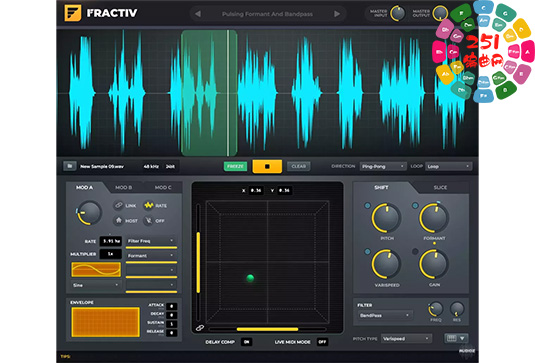Click the Filter Freq modulation amount slider
The image size is (535, 363).
(x=151, y=248)
